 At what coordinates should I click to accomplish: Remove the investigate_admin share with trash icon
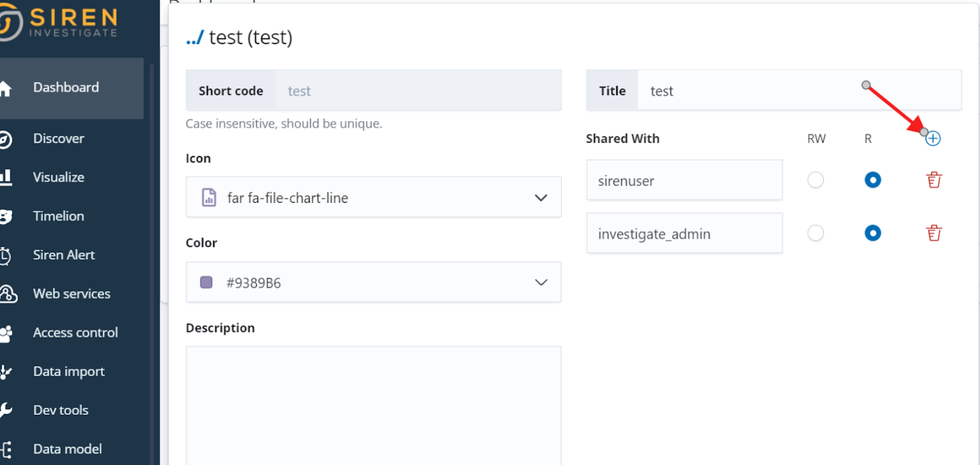point(933,233)
